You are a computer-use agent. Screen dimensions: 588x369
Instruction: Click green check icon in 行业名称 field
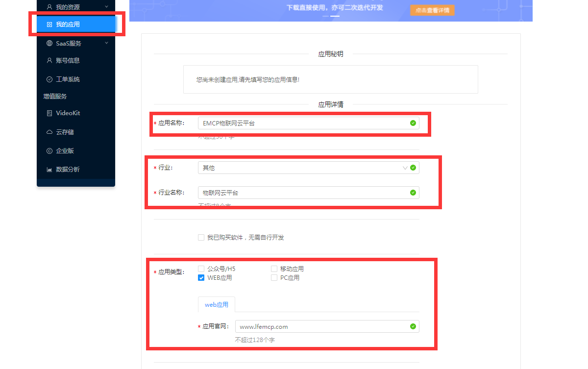413,193
